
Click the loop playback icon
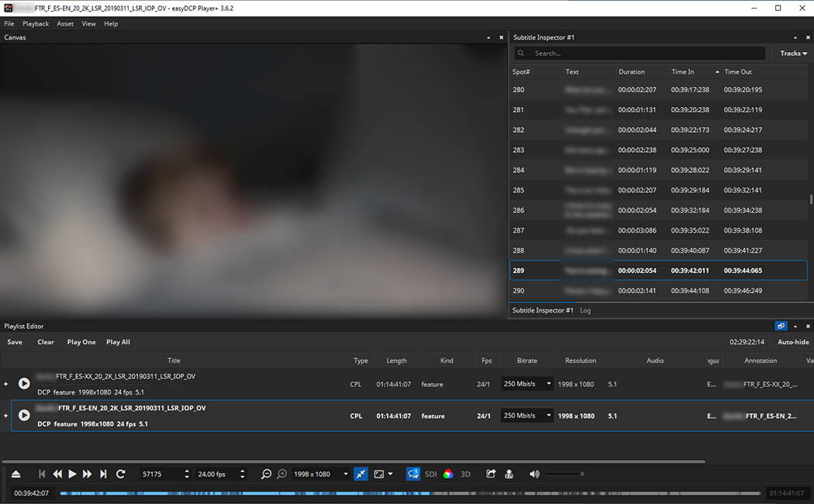(121, 474)
